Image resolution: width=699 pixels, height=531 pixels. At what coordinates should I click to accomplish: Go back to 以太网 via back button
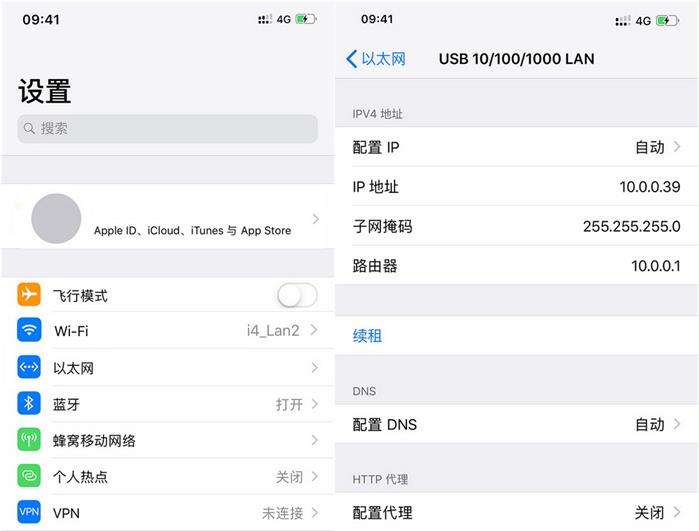pyautogui.click(x=375, y=59)
